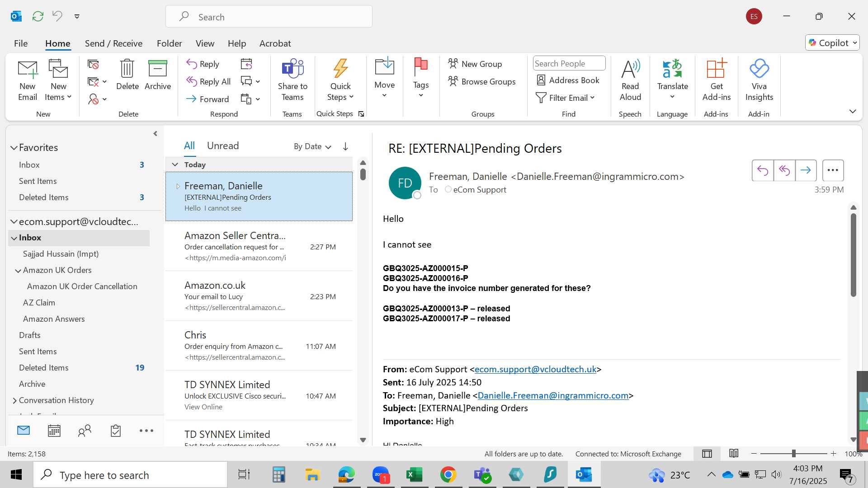The height and width of the screenshot is (488, 868).
Task: Collapse the Favorites section
Action: pos(14,148)
